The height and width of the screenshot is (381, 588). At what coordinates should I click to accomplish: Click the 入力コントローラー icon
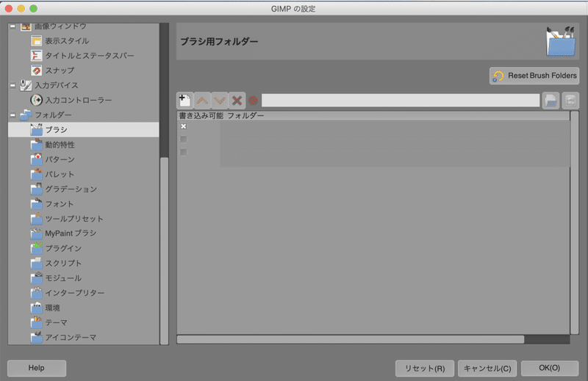click(36, 100)
